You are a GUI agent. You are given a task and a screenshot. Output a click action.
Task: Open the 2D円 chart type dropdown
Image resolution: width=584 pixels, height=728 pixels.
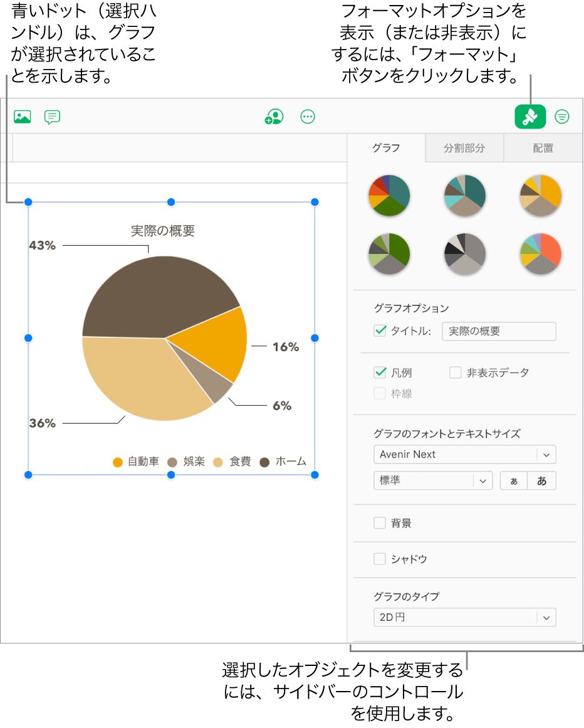464,617
